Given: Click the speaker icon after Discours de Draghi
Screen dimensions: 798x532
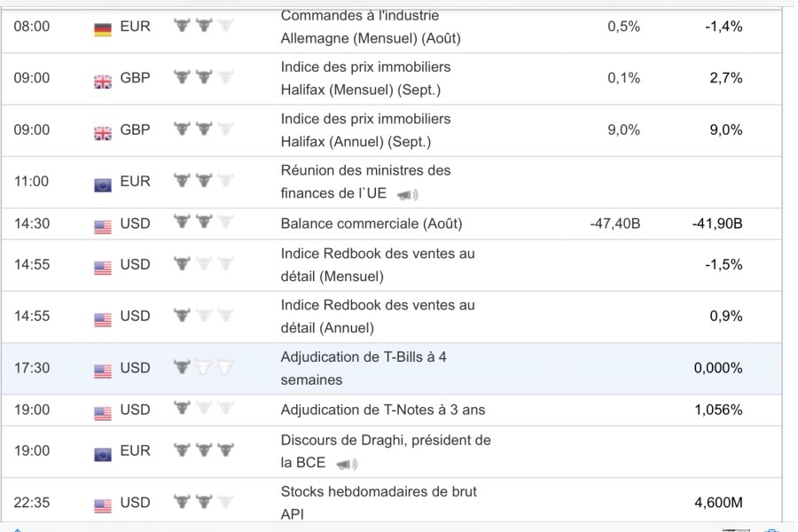Looking at the screenshot, I should tap(347, 464).
